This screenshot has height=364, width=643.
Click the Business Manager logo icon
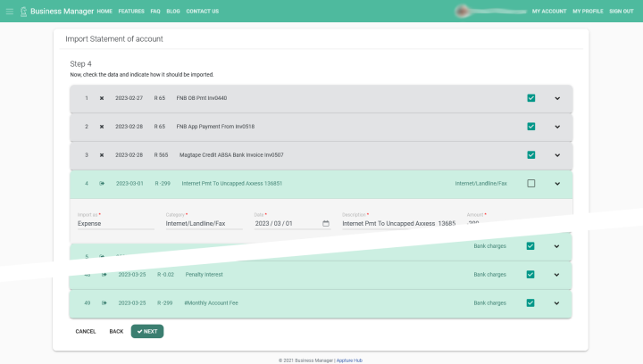coord(23,12)
